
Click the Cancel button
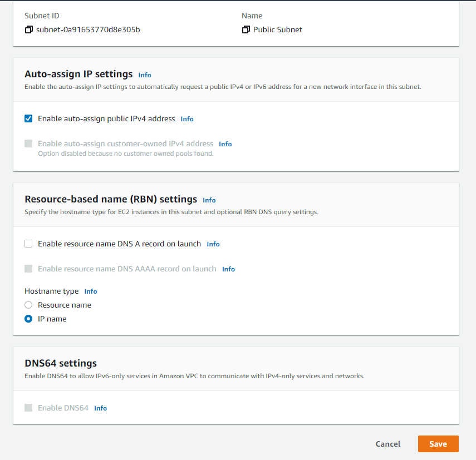click(388, 444)
